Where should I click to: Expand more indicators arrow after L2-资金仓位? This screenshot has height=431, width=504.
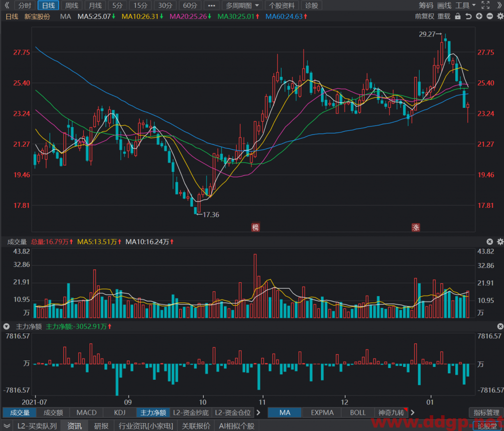pos(258,412)
